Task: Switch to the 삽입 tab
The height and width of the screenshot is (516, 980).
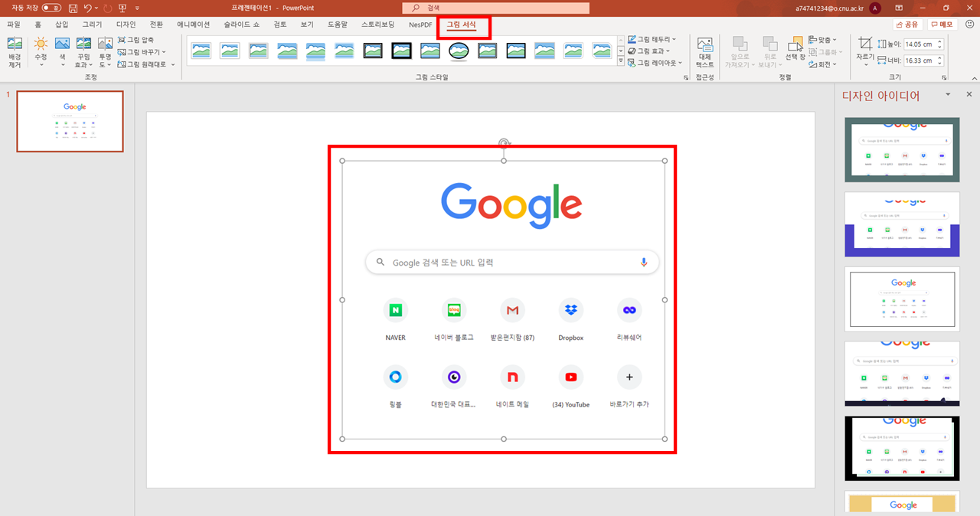Action: [x=61, y=24]
